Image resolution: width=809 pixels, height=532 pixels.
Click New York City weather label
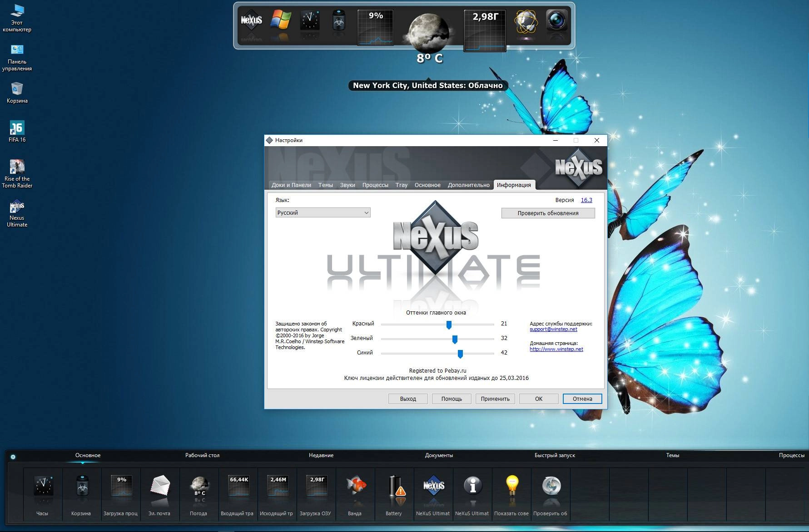coord(427,85)
